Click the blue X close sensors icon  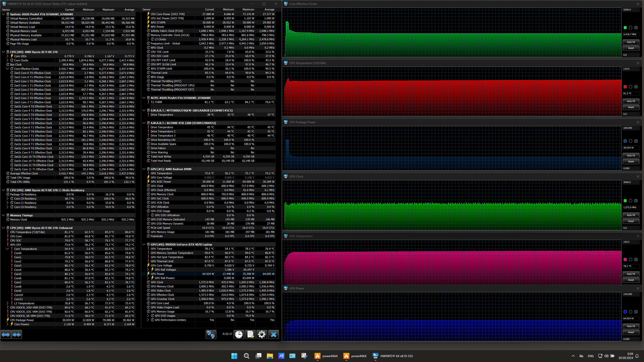coord(273,334)
